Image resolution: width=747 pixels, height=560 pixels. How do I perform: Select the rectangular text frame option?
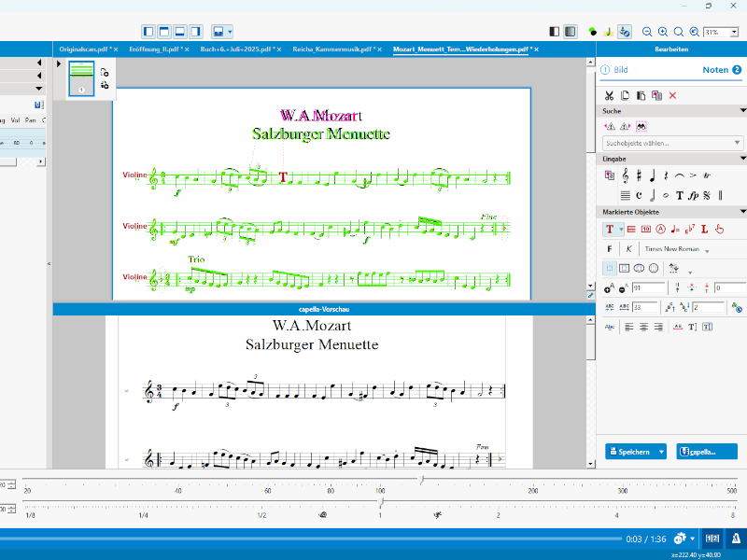(624, 269)
